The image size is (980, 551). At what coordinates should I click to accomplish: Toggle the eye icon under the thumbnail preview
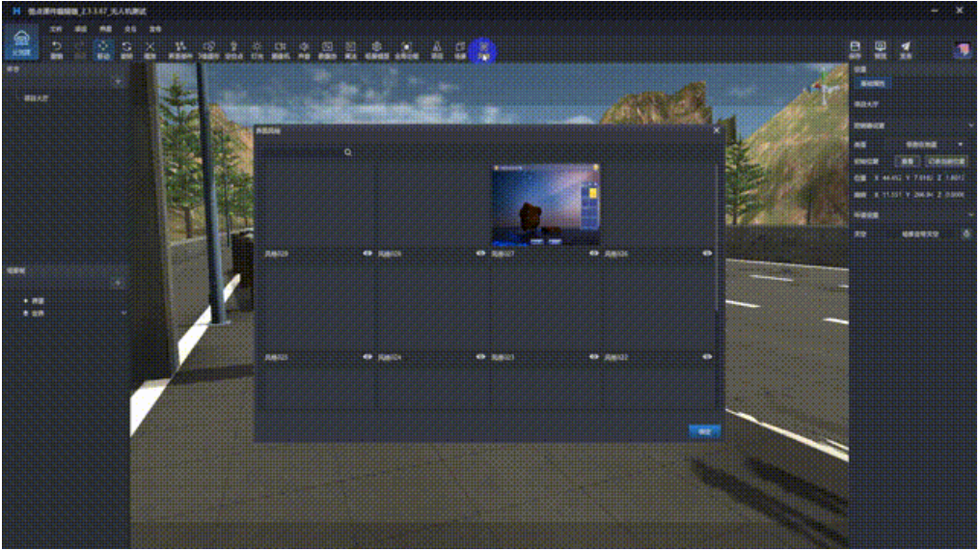coord(594,254)
